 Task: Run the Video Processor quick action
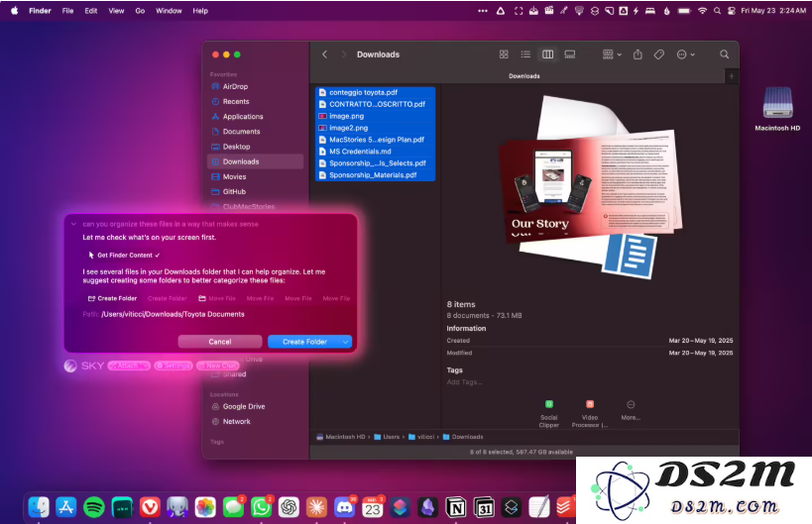(x=589, y=413)
